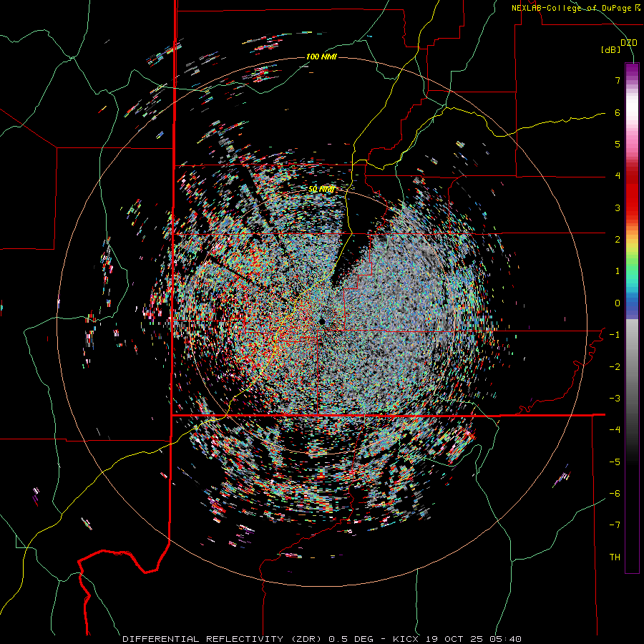644x644 pixels.
Task: Click the -7 value on the dB scale
Action: [615, 525]
